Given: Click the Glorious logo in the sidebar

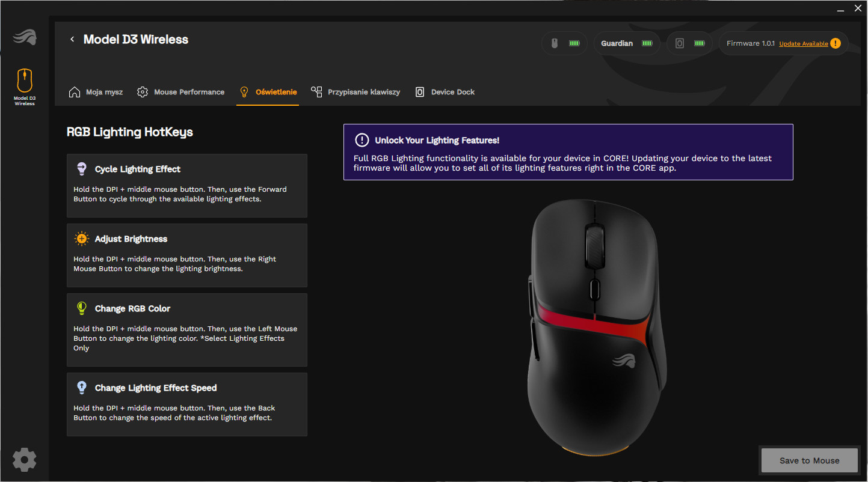Looking at the screenshot, I should 25,37.
